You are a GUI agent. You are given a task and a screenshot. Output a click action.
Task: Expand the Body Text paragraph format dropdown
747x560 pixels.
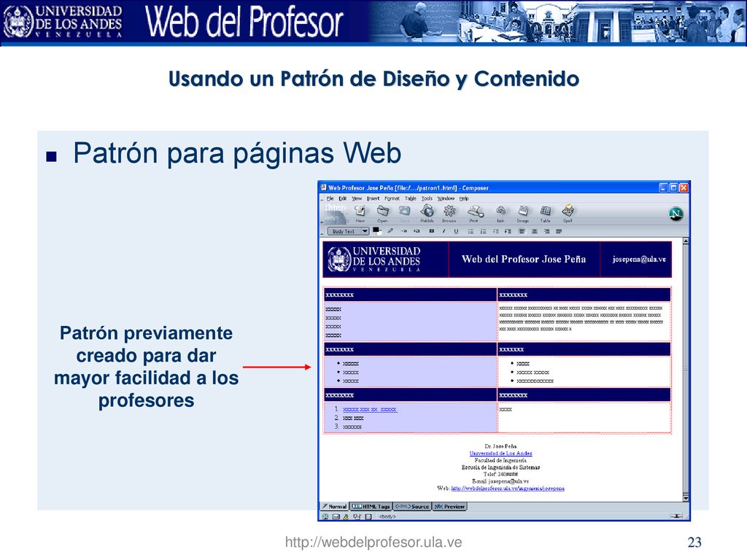pos(365,231)
